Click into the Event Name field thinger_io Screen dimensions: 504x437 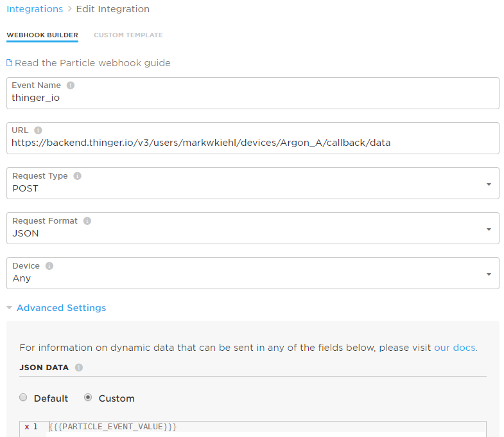[253, 93]
